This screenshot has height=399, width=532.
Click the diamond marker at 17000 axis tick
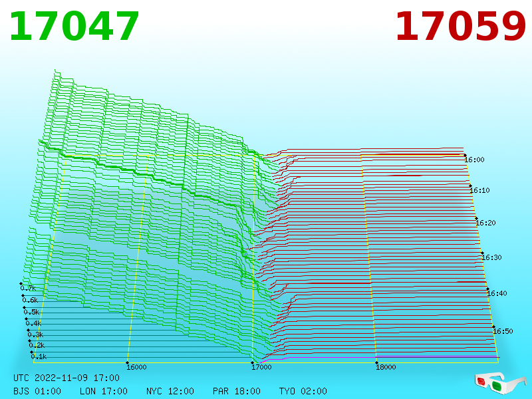(252, 363)
